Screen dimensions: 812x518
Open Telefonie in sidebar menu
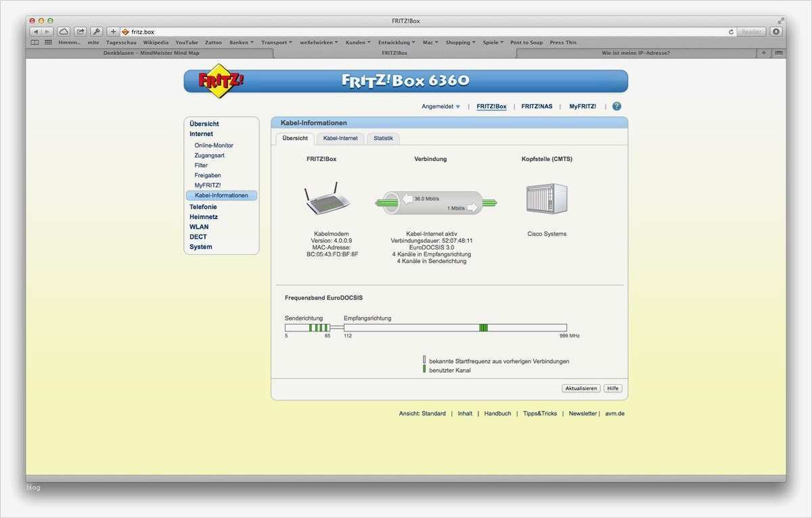(x=203, y=207)
